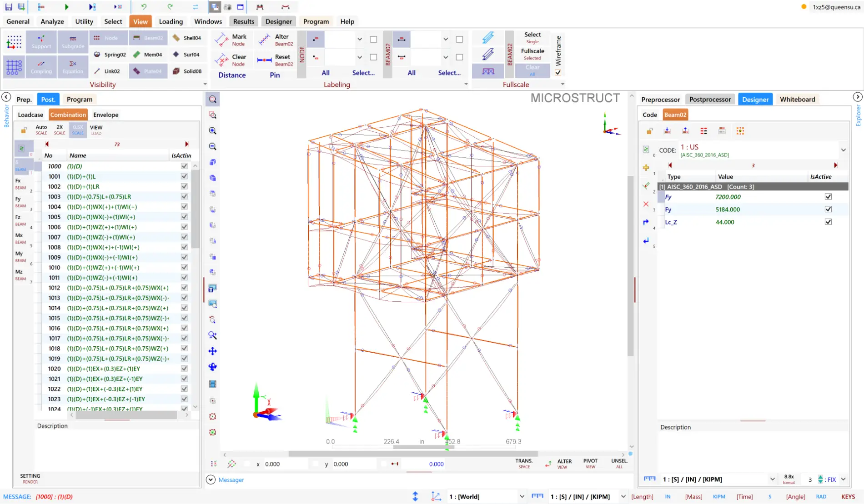Toggle Solid08 element visibility
This screenshot has width=864, height=504.
(187, 71)
